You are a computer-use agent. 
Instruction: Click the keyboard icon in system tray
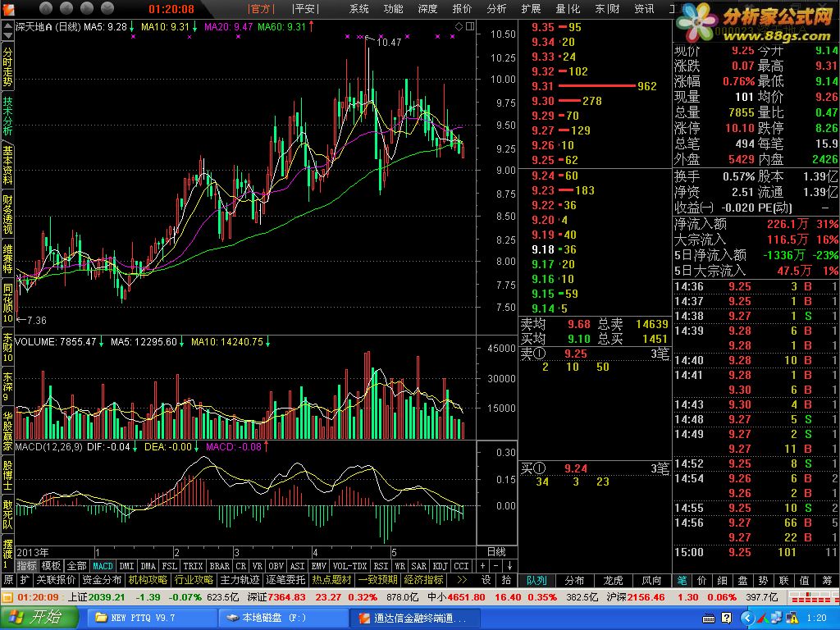[708, 619]
